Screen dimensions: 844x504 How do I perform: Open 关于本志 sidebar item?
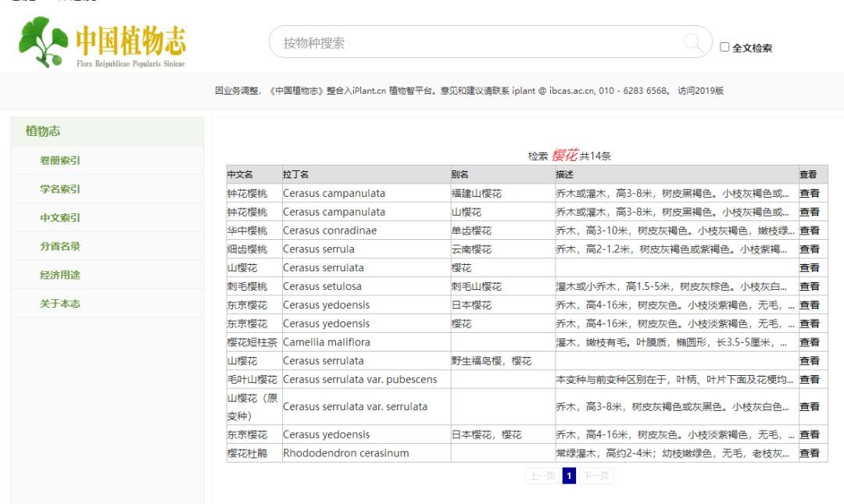[60, 303]
